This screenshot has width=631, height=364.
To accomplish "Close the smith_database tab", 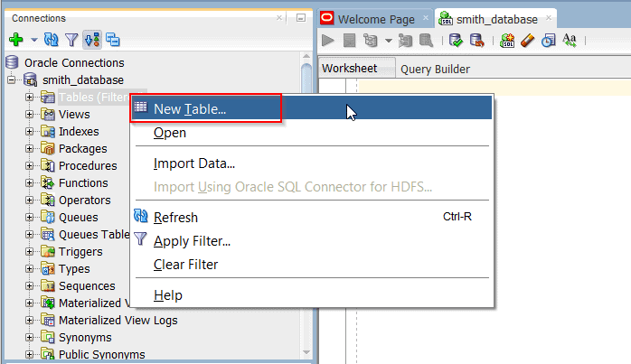I will 549,18.
